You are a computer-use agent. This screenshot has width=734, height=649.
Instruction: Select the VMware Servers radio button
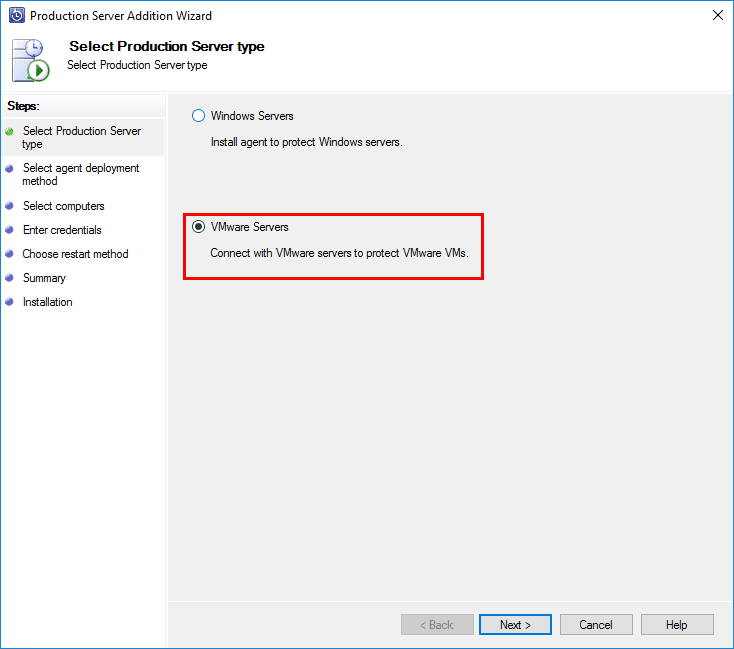198,227
